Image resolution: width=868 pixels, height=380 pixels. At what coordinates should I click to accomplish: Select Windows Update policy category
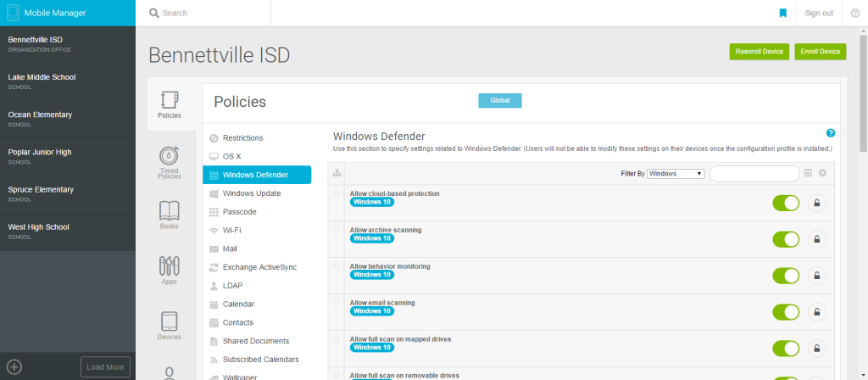[257, 193]
